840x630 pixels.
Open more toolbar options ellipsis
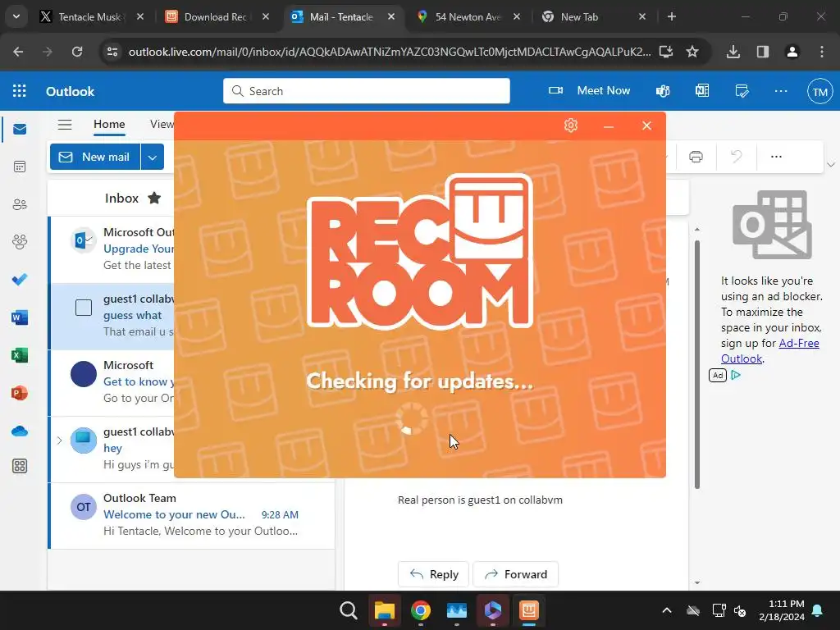(776, 157)
